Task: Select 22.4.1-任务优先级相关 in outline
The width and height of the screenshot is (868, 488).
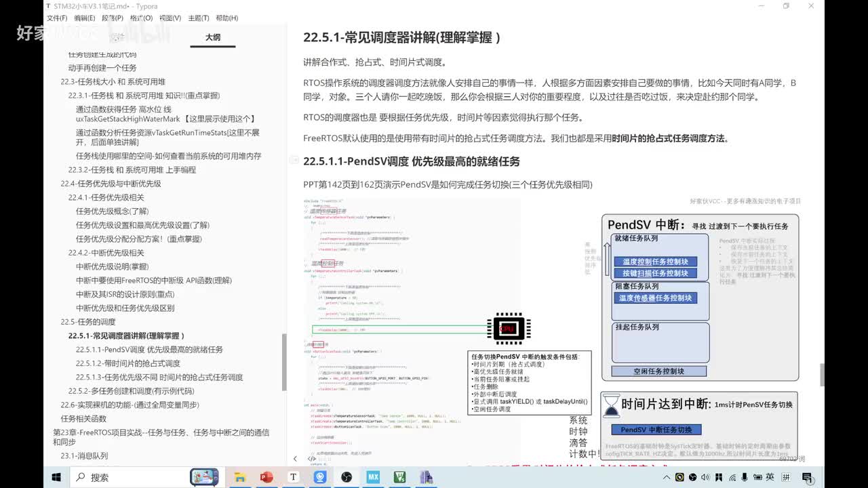Action: [106, 198]
